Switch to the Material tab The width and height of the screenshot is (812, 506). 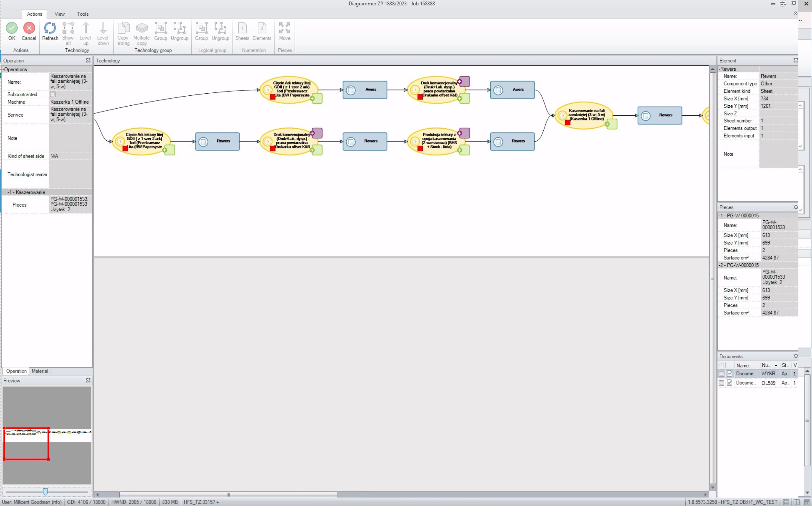pos(40,371)
